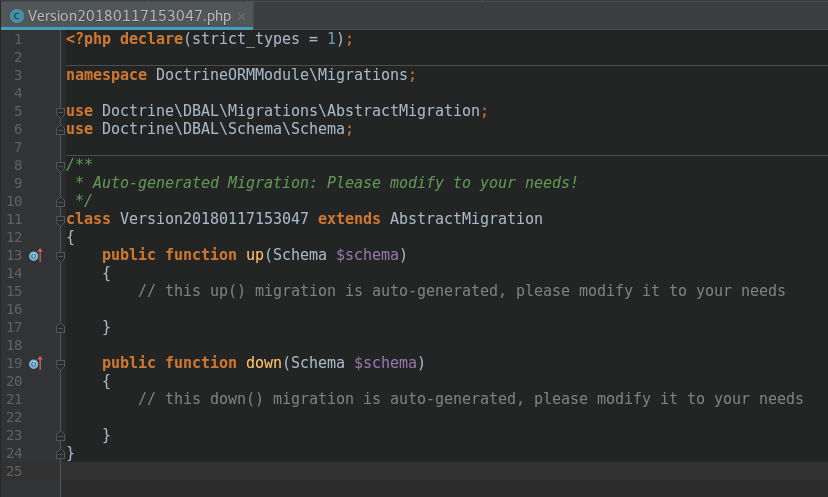Click the class fold end marker at line 24
Image resolution: width=828 pixels, height=497 pixels.
(x=60, y=454)
